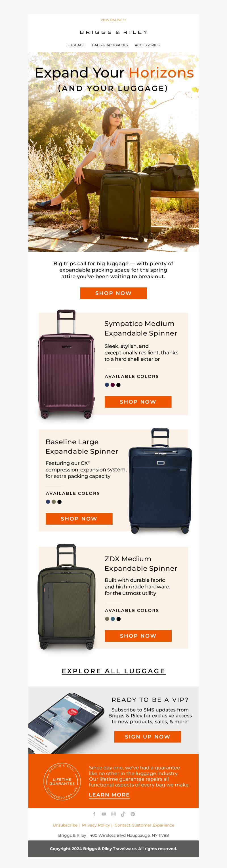
Task: Click the Briggs & Riley header logo
Action: 113,32
